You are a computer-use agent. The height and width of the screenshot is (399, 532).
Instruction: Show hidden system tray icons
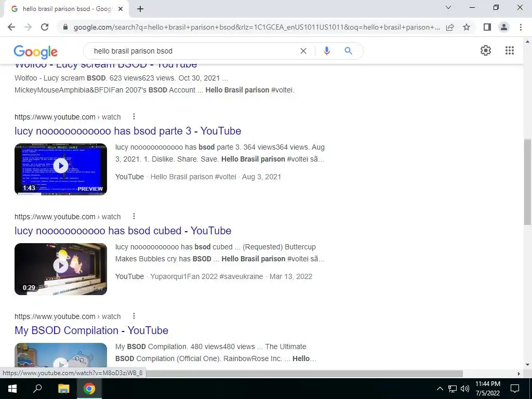point(440,389)
